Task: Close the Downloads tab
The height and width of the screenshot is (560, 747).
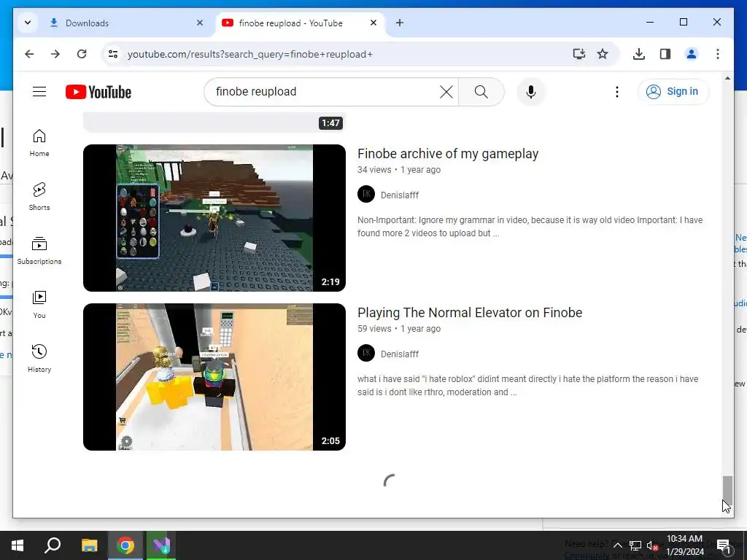Action: (200, 23)
